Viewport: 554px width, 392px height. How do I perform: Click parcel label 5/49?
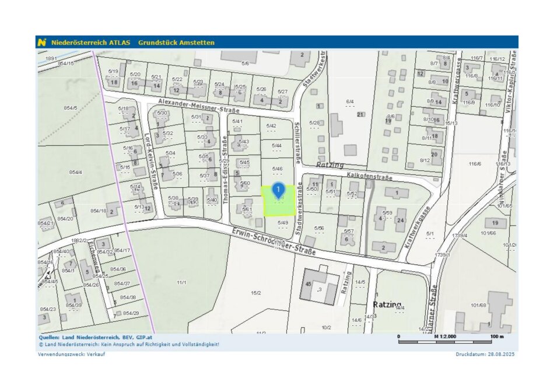coord(283,223)
